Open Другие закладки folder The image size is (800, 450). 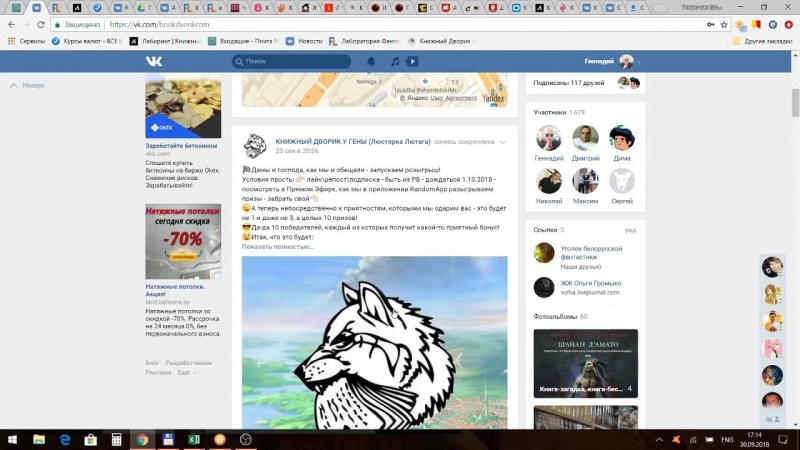tap(762, 41)
